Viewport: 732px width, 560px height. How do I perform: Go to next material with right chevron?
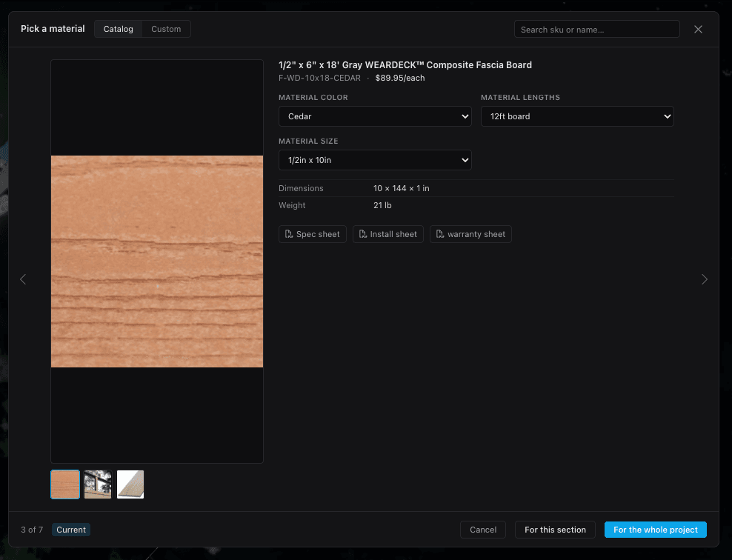coord(705,279)
